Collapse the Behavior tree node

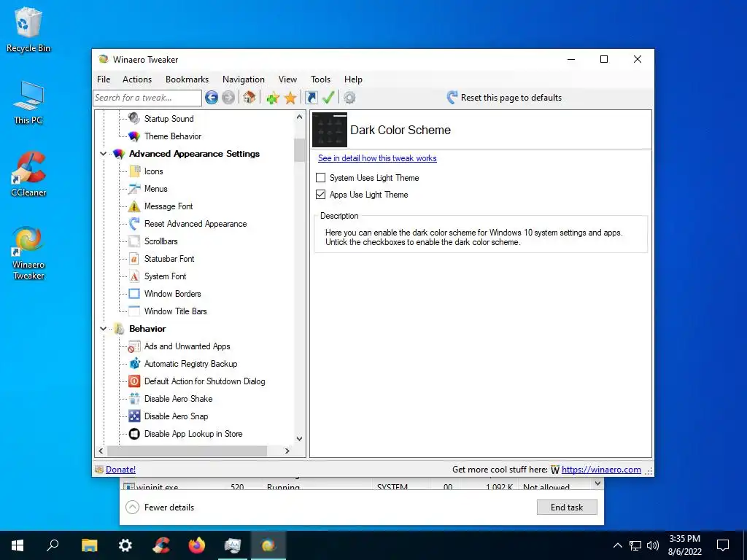(x=103, y=329)
